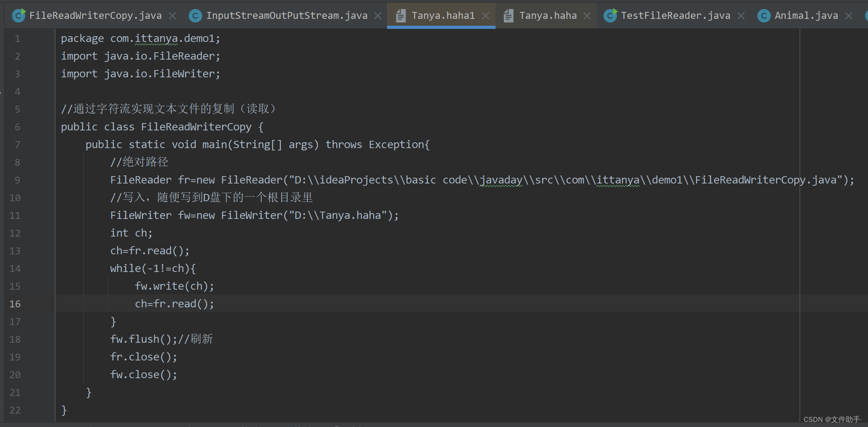Click 'while(-1!=ch){' line
868x427 pixels.
(153, 269)
